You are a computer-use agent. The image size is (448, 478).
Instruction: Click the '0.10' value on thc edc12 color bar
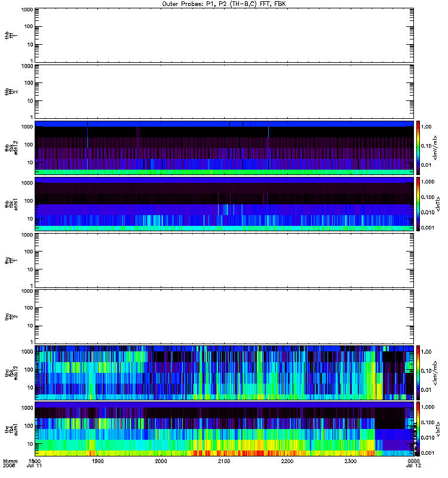[426, 370]
